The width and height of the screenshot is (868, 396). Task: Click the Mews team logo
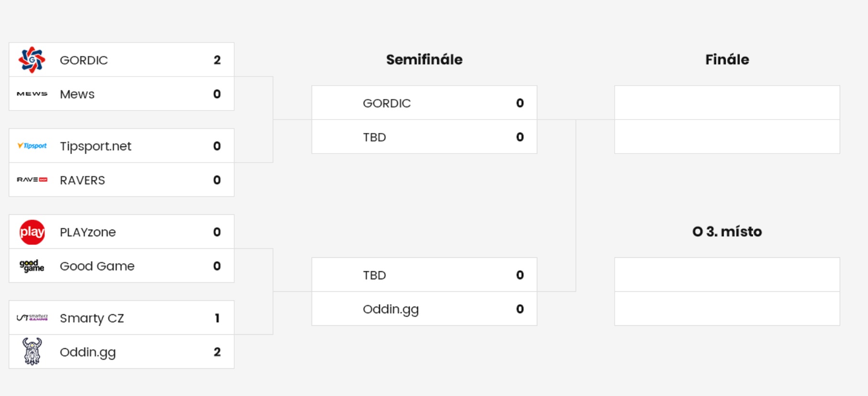coord(32,94)
